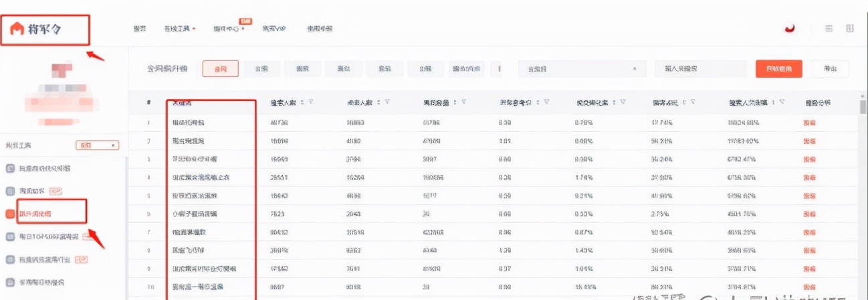Open the red swirl icon in the header
The height and width of the screenshot is (300, 868).
pyautogui.click(x=790, y=28)
